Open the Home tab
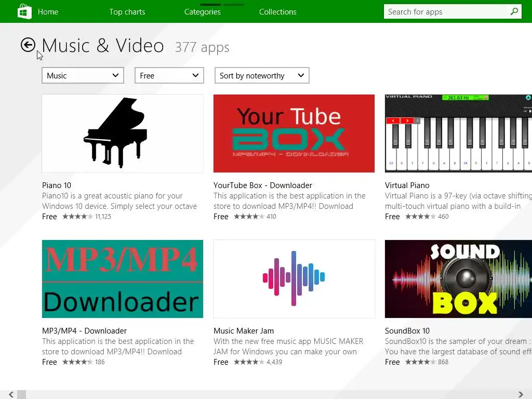Viewport: 532px width, 399px height. point(48,12)
